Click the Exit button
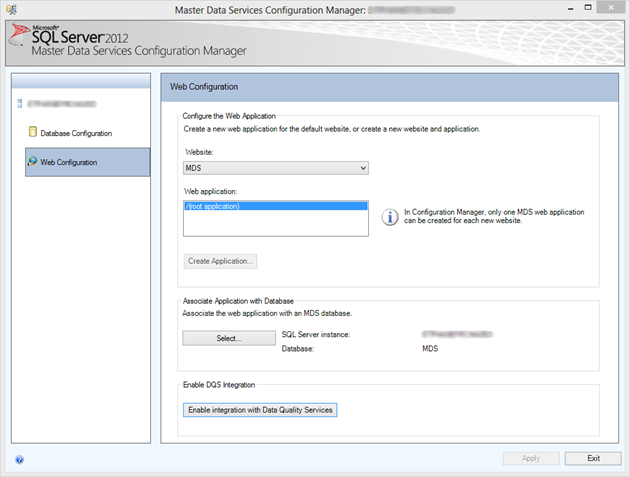The width and height of the screenshot is (630, 477). 593,459
